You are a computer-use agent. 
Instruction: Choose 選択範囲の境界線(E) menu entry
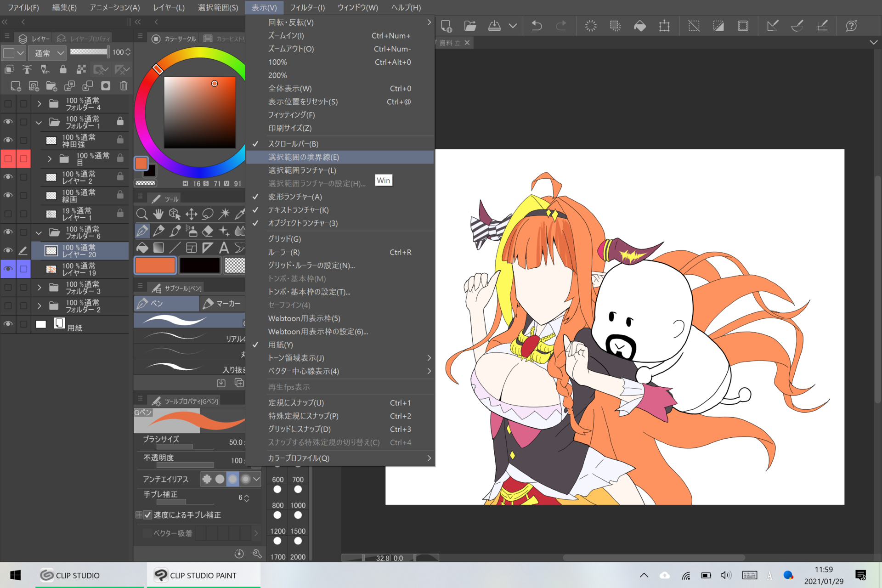[340, 157]
